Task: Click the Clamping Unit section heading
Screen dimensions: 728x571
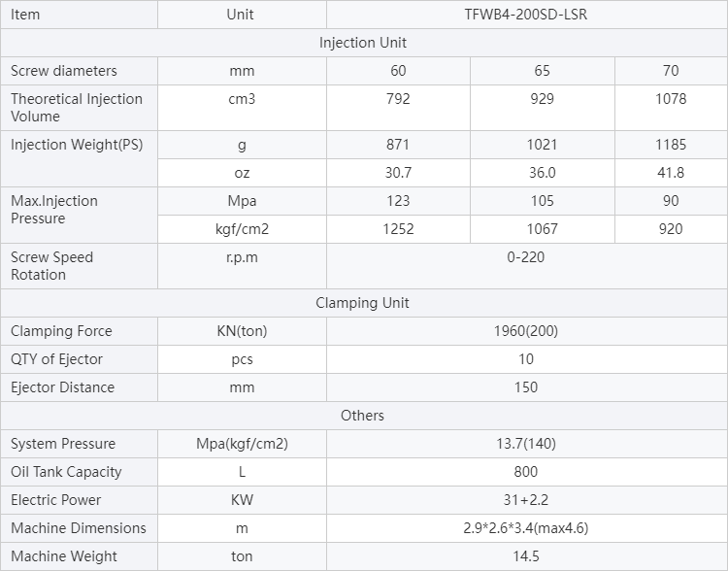Action: tap(362, 303)
